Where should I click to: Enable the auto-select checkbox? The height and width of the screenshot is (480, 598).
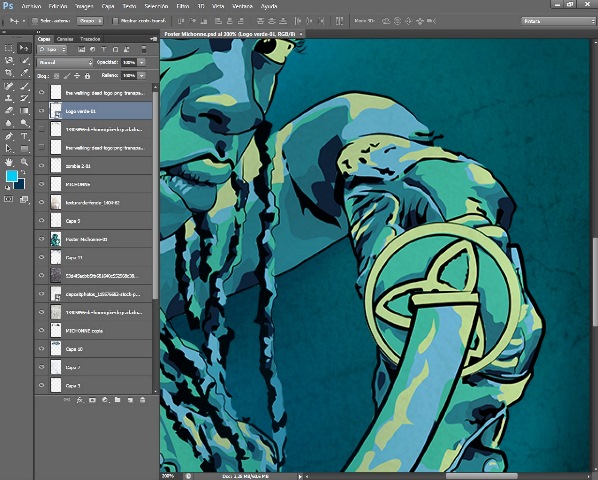coord(35,21)
